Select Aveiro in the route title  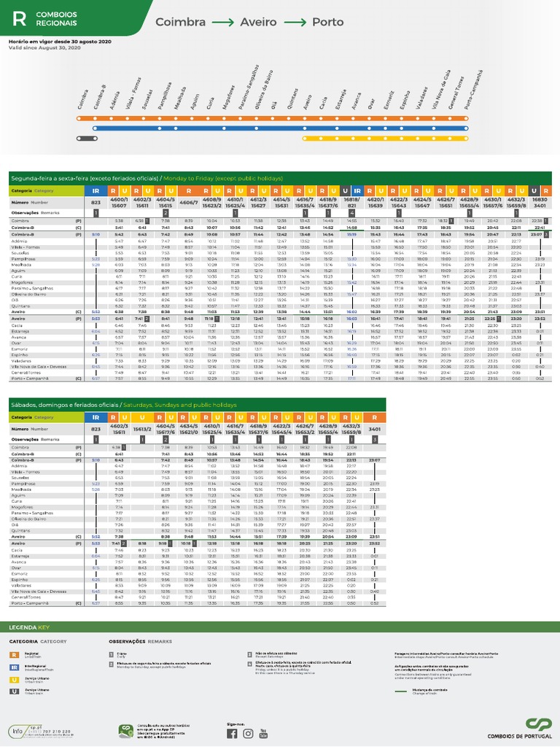pyautogui.click(x=258, y=22)
